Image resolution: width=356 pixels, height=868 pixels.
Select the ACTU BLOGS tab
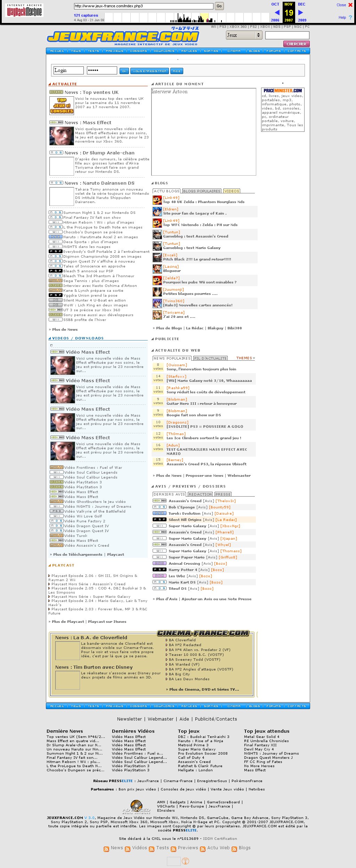[x=167, y=191]
